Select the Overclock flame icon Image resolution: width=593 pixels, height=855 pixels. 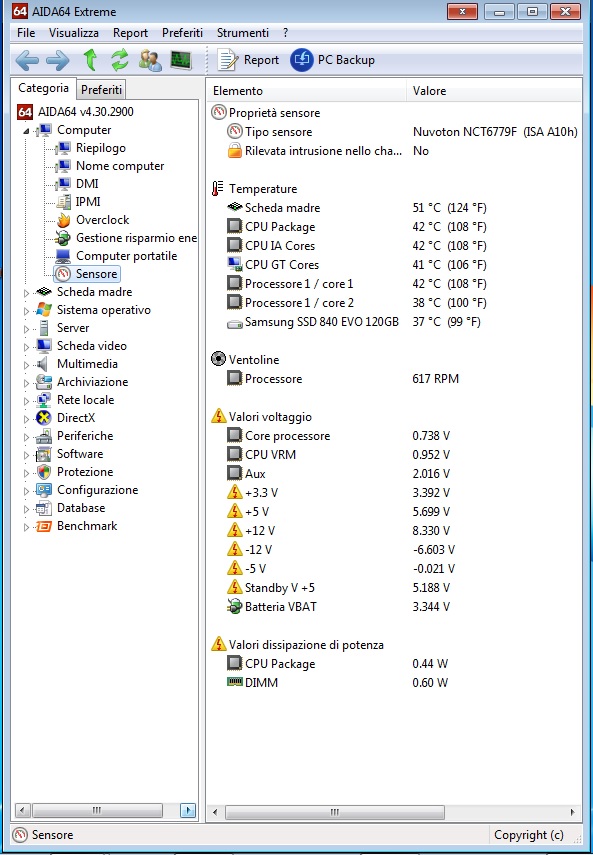click(x=64, y=220)
